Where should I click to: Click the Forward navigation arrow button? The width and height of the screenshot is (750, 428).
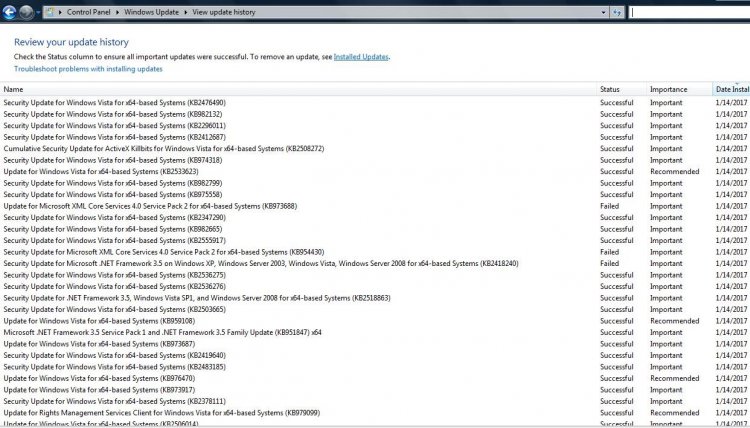click(26, 12)
